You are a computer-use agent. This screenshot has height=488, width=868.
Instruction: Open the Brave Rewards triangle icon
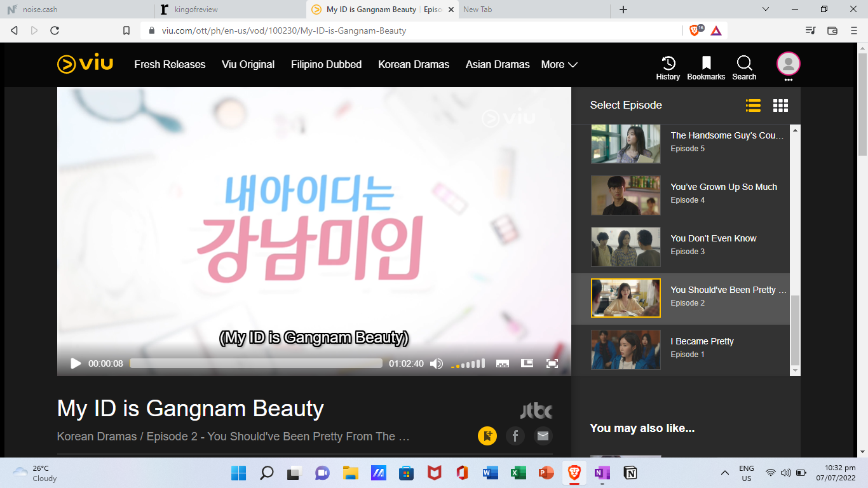[x=715, y=30]
